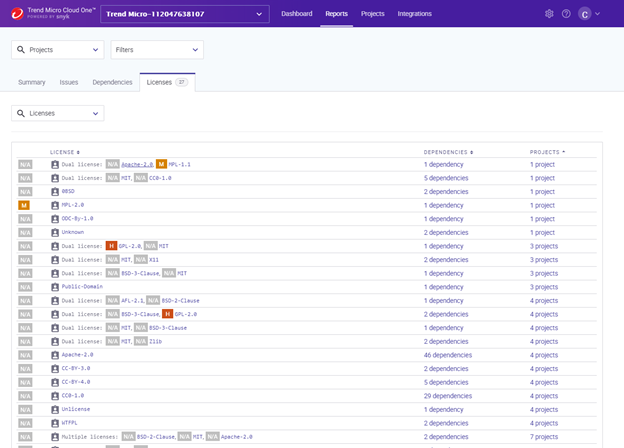Click the search icon in Licenses filter
Screen dimensions: 624x448
point(21,113)
